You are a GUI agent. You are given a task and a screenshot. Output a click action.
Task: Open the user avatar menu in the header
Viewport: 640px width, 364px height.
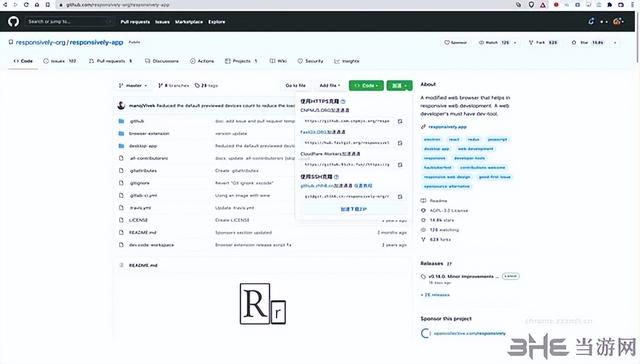pos(618,21)
